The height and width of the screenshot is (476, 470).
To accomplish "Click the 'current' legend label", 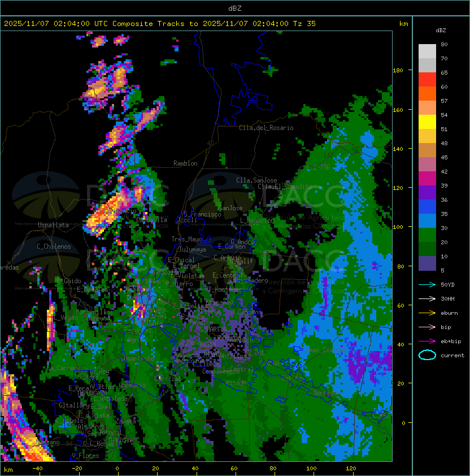I will (452, 355).
